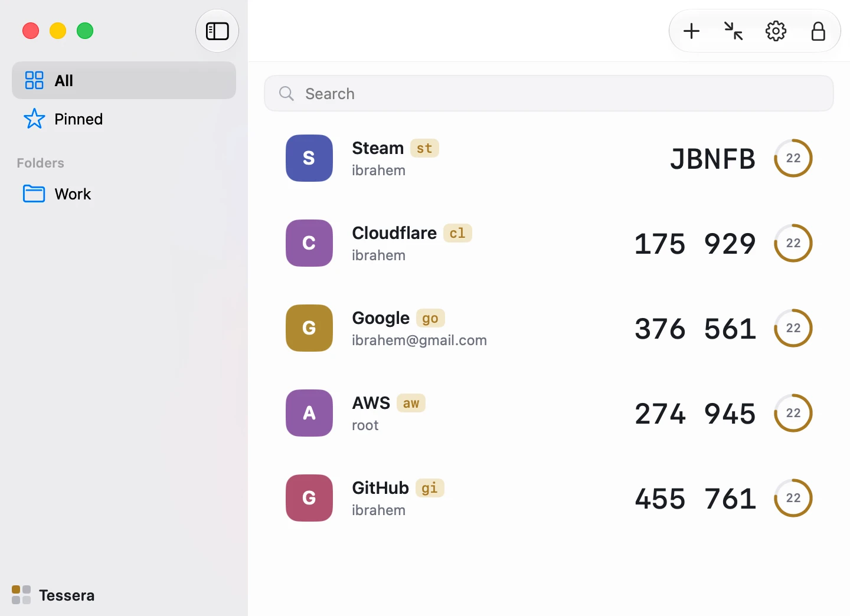Click the grid icon beside All

click(34, 80)
